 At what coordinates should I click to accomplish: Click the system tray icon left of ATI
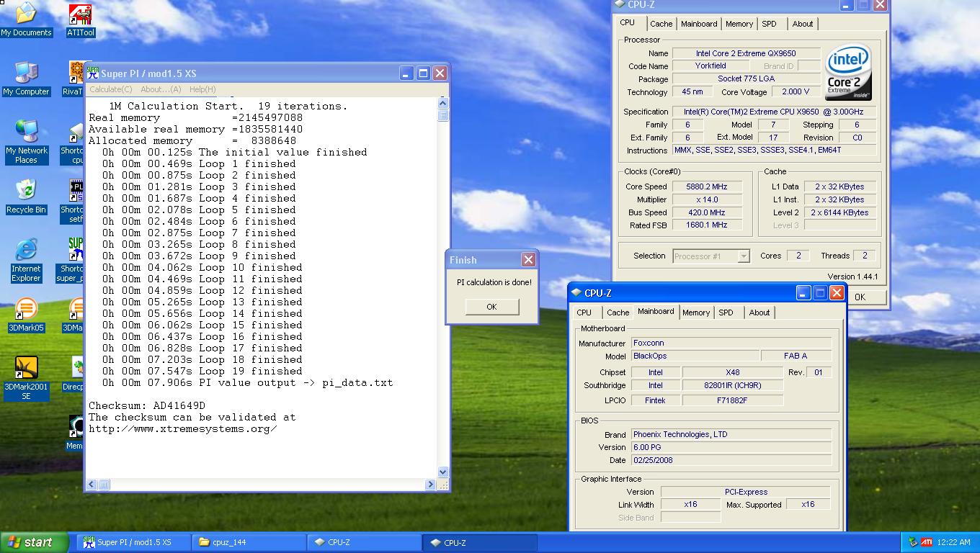[913, 542]
